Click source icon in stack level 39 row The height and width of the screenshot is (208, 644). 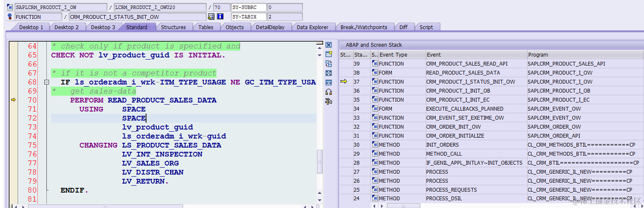(375, 64)
